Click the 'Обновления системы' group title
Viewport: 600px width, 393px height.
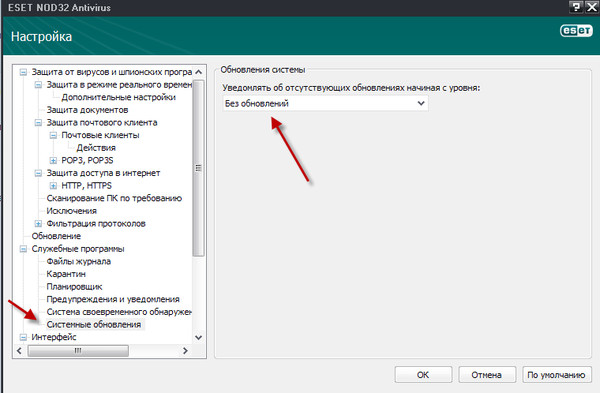coord(263,70)
